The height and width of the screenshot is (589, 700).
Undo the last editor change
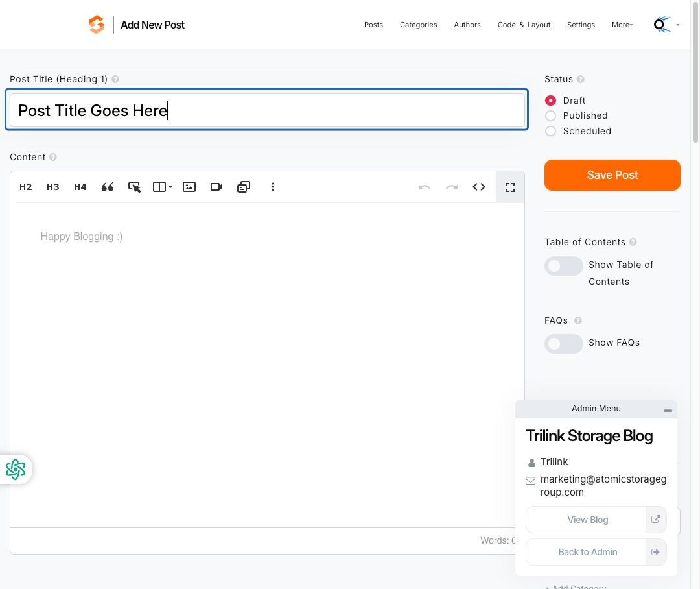[x=424, y=187]
